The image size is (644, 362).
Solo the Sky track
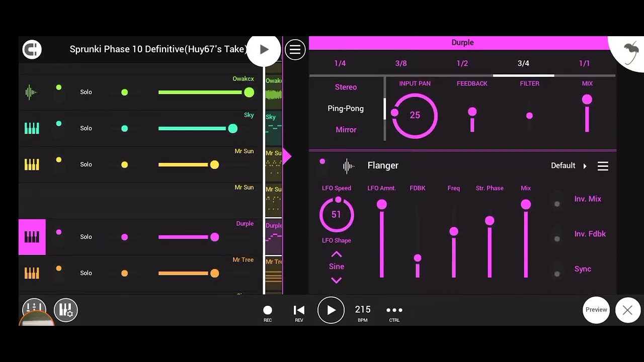86,128
